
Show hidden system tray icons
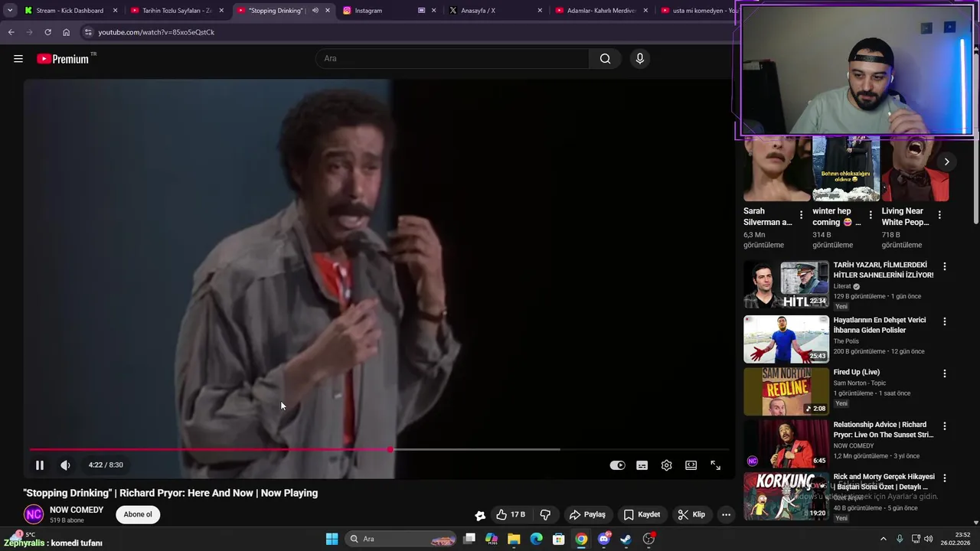coord(883,539)
